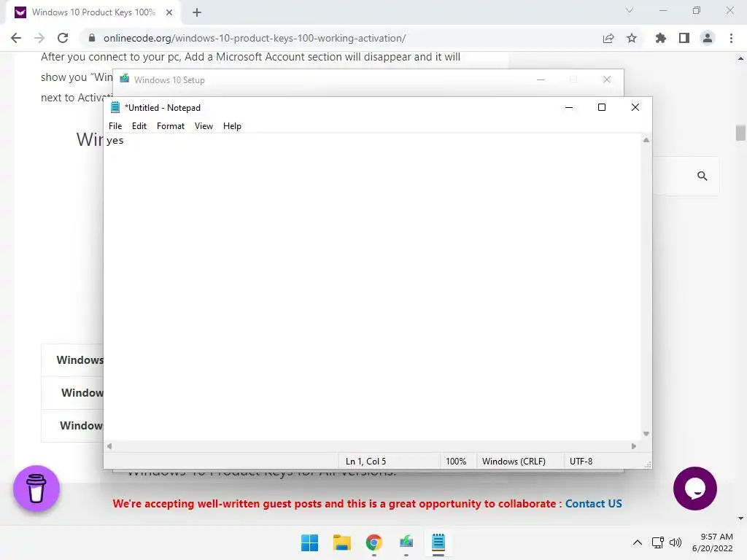Open the Contact US link

[594, 504]
